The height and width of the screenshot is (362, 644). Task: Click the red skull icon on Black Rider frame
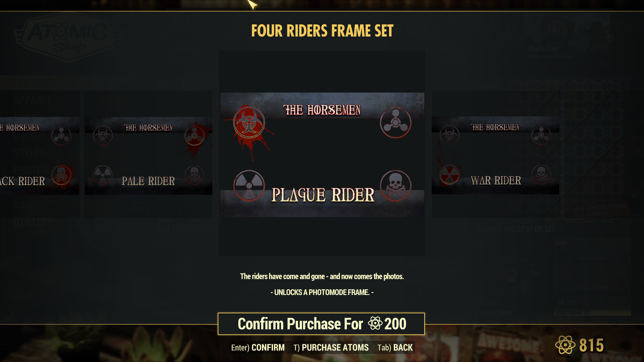(61, 175)
